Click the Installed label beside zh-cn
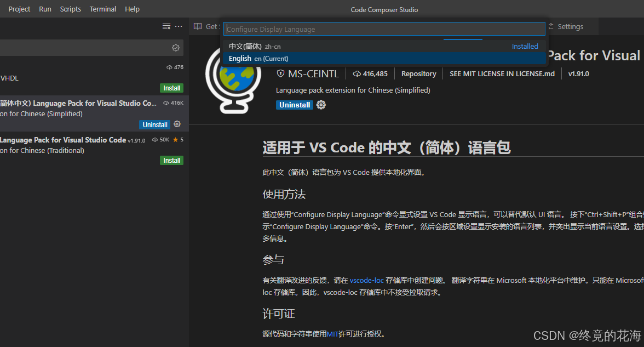Image resolution: width=644 pixels, height=347 pixels. tap(525, 47)
